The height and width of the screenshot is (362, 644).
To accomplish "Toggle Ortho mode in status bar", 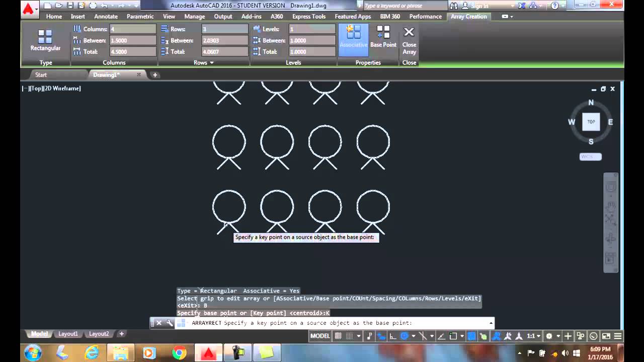I will [392, 336].
